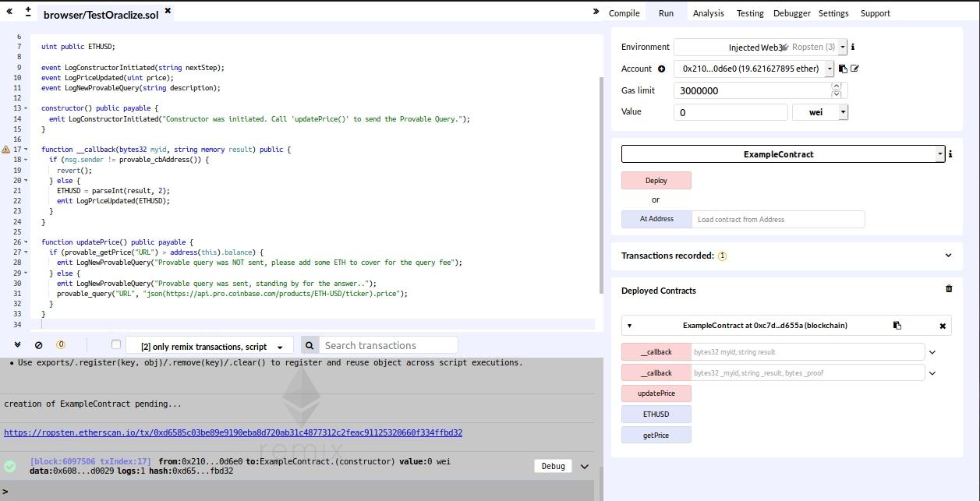Viewport: 980px width, 501px height.
Task: Copy the deployed ExampleContract address
Action: pos(897,326)
